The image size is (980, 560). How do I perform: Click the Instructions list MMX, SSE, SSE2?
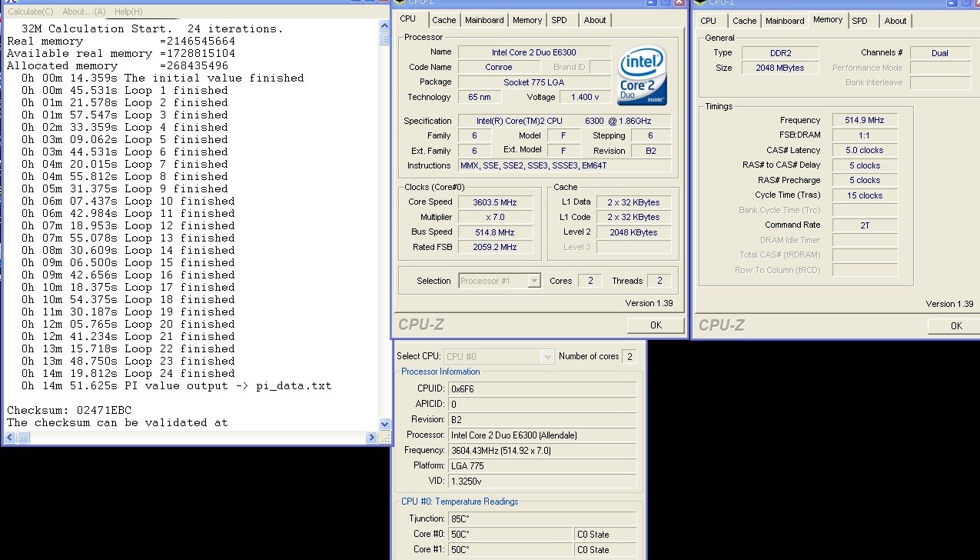(x=564, y=165)
